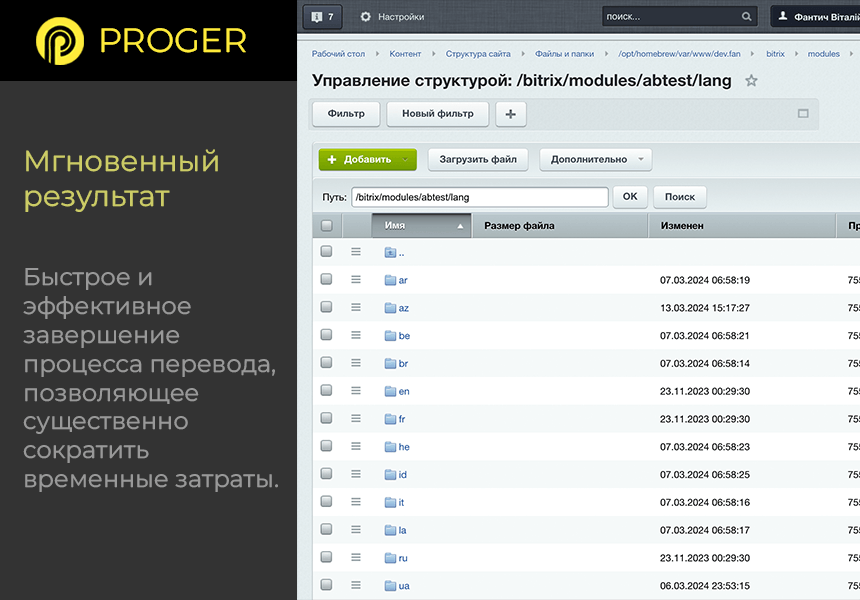Screen dimensions: 860x600
Task: Open the folder icon for the en directory
Action: [x=390, y=391]
